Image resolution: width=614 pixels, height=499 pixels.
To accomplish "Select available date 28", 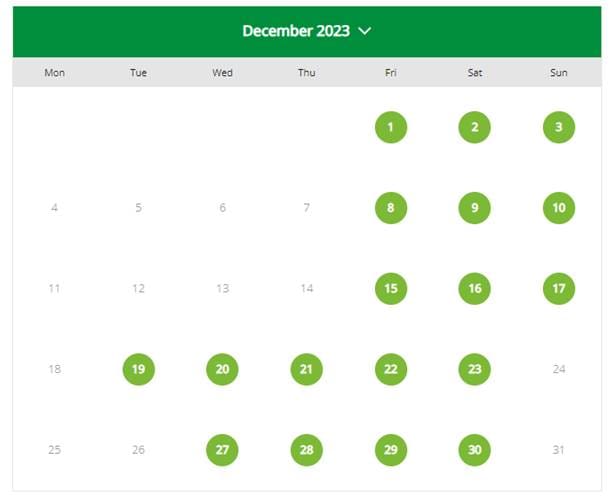I will [307, 450].
